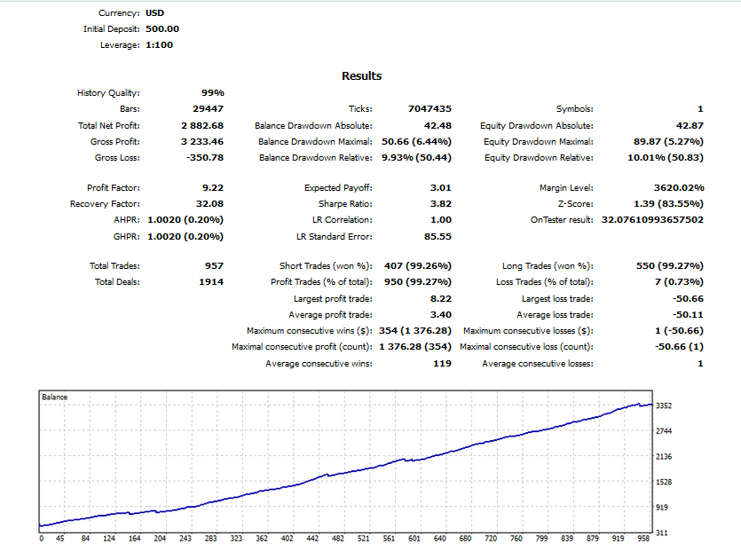The height and width of the screenshot is (560, 741).
Task: Select the Margin Level value 3620.02%
Action: click(x=679, y=188)
